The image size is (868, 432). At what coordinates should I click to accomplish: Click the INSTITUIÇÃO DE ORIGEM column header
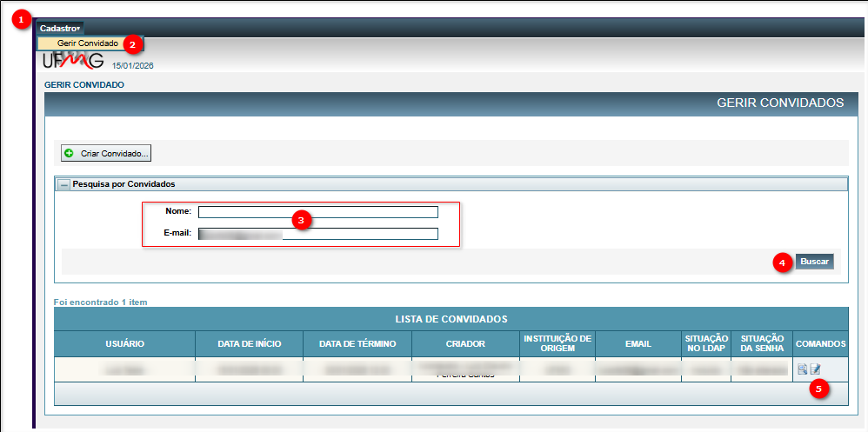tap(558, 344)
